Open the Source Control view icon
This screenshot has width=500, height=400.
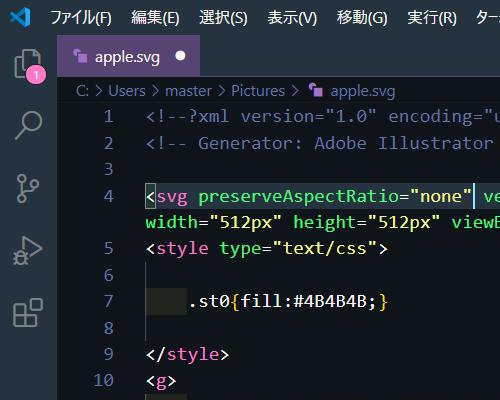pos(28,188)
